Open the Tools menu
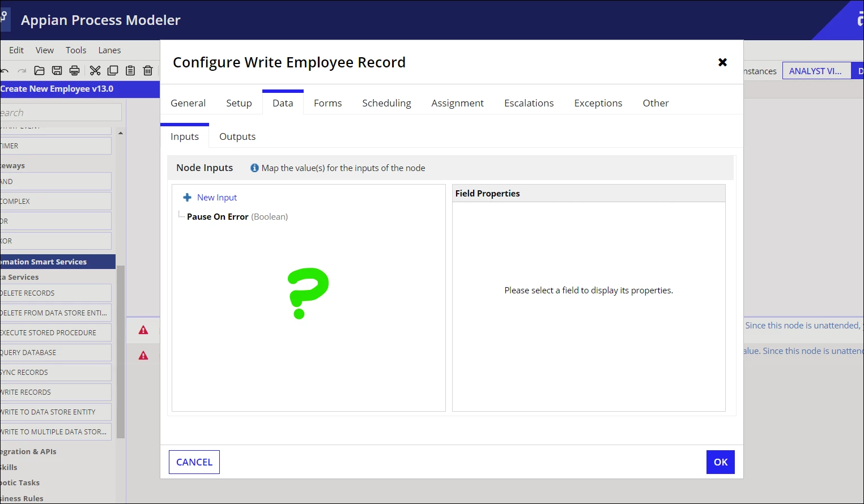 pos(76,50)
